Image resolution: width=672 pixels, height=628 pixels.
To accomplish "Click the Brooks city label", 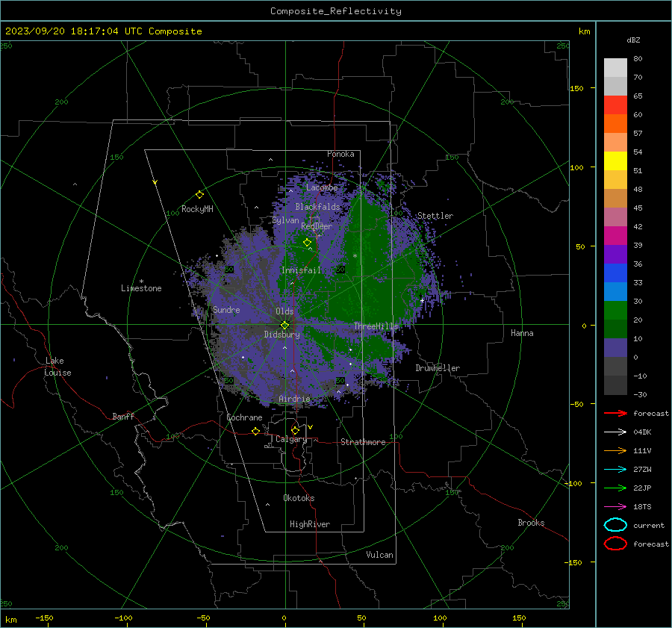I will [531, 523].
